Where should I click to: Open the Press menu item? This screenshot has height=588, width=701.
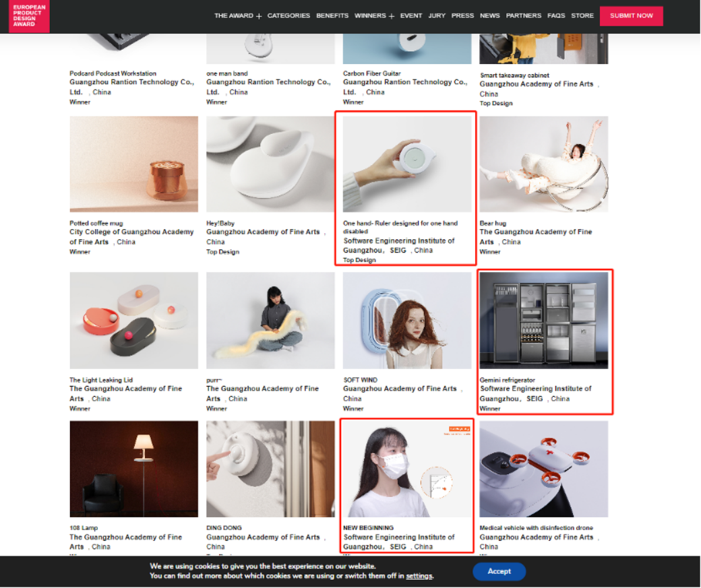462,15
